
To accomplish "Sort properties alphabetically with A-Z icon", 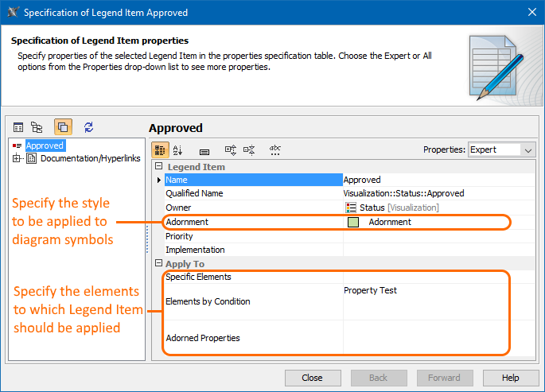I will [178, 149].
